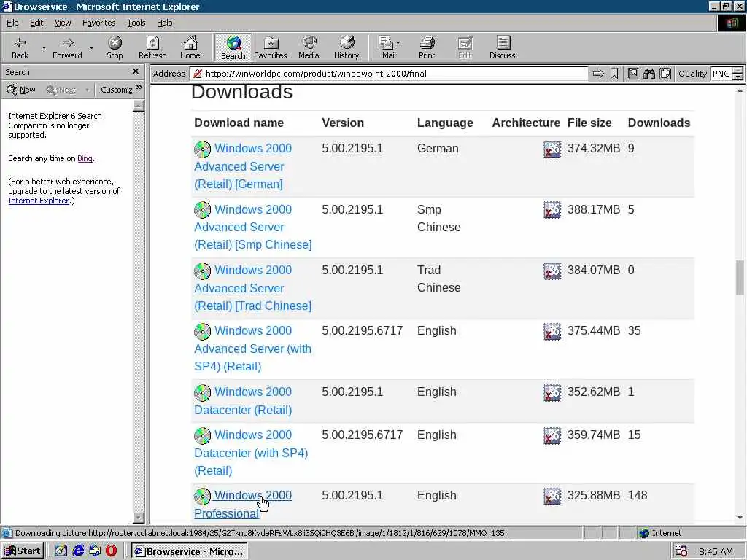Launch Opera from the quick launch bar
The image size is (747, 560).
click(x=111, y=551)
